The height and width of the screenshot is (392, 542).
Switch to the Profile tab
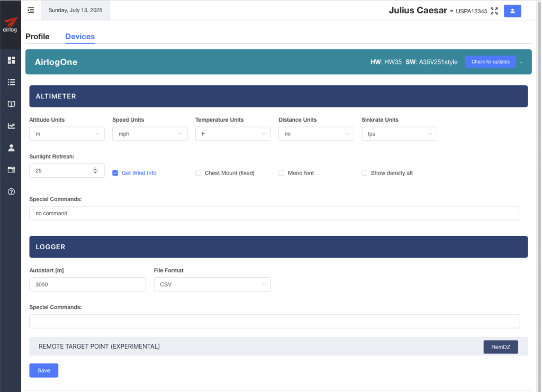38,37
